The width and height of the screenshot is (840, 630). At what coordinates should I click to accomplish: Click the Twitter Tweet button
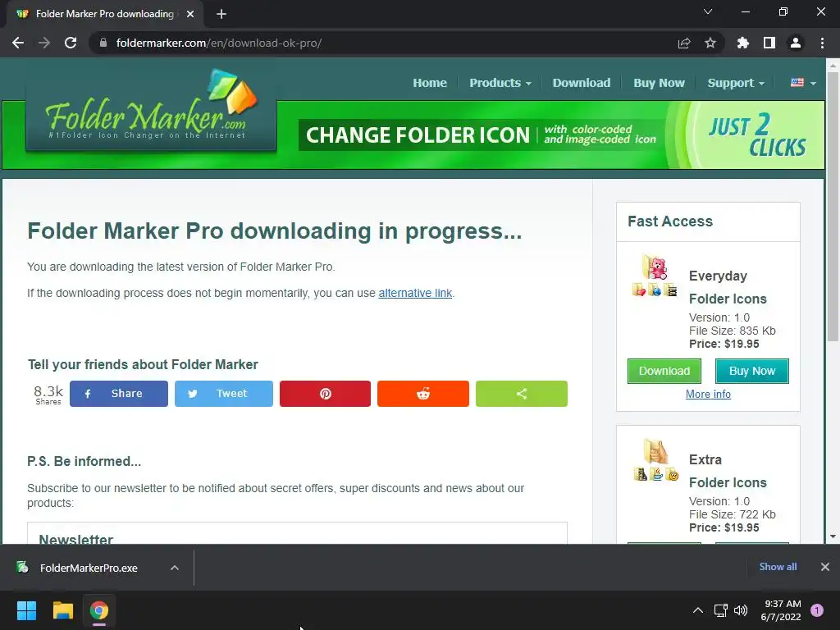[224, 394]
